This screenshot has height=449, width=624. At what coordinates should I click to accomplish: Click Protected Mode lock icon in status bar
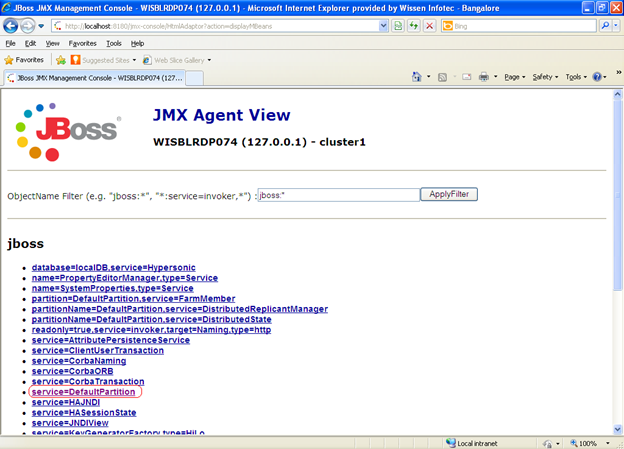click(x=548, y=443)
